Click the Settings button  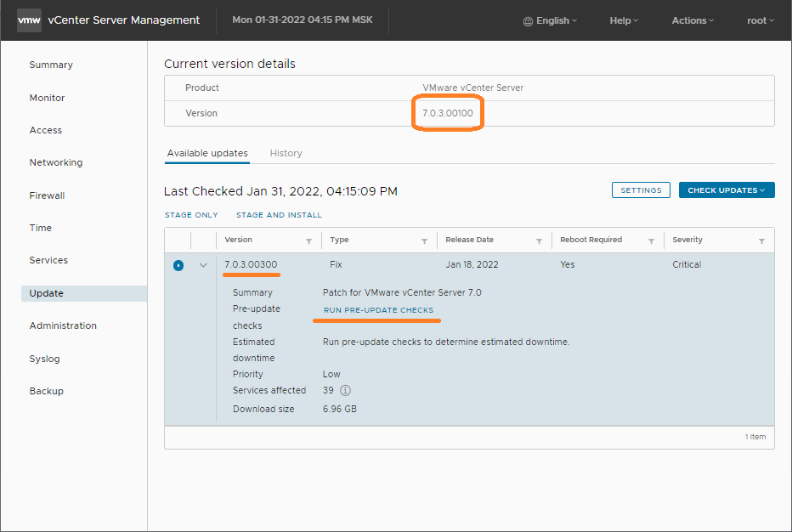tap(641, 190)
